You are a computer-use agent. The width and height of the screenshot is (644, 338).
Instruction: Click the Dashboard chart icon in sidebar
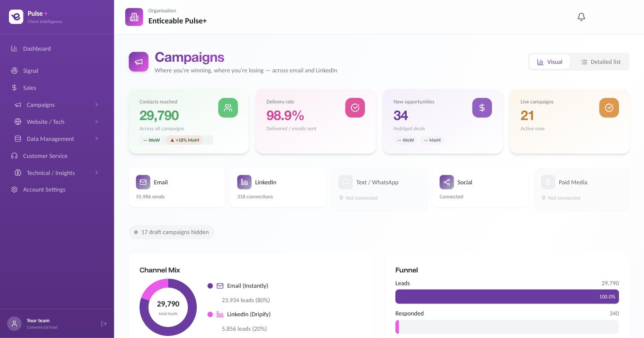(14, 49)
